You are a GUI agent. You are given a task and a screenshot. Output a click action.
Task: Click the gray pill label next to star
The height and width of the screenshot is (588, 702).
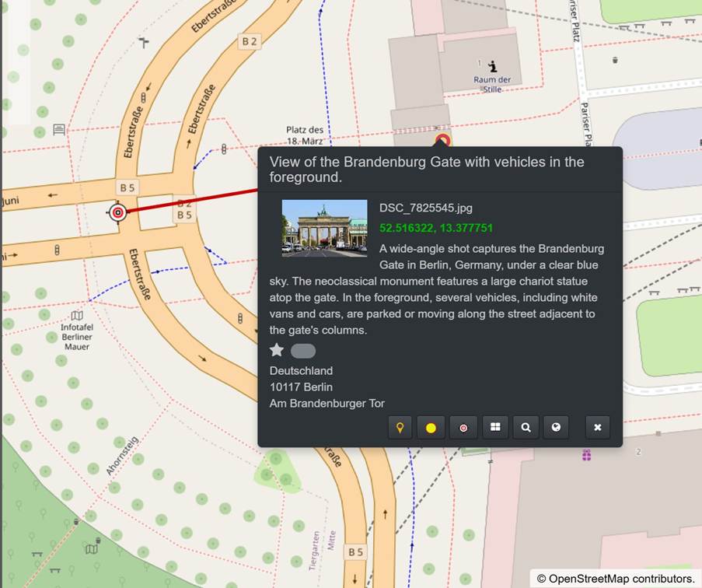[x=303, y=351]
